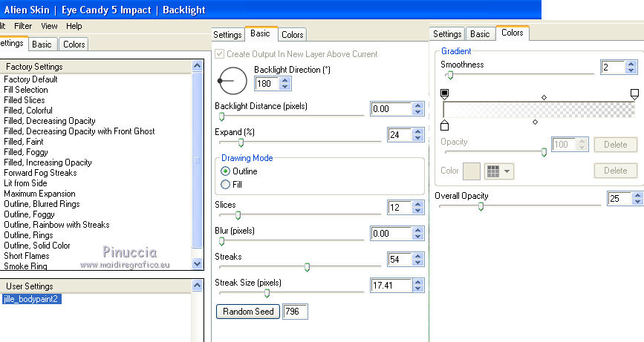The height and width of the screenshot is (342, 644).
Task: Click the lower gradient midpoint diamond
Action: [535, 122]
